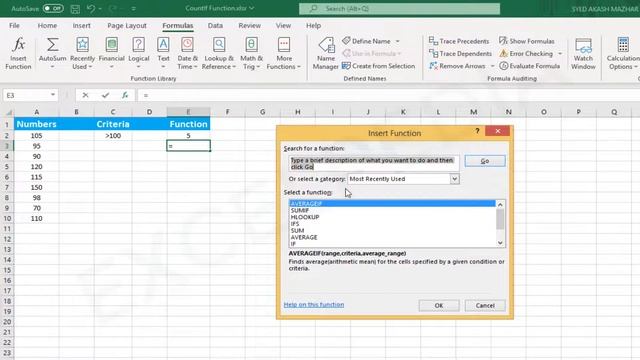Click Trace Dependents
The height and width of the screenshot is (360, 640).
[x=460, y=53]
